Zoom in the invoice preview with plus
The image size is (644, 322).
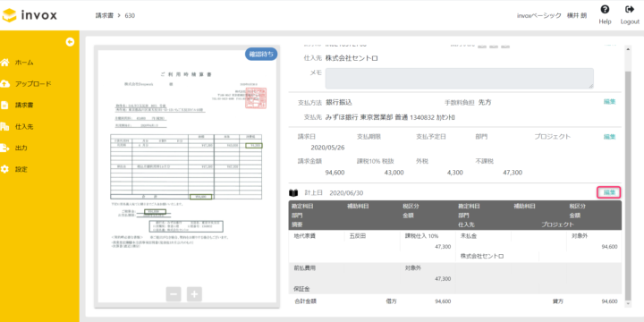pos(194,294)
